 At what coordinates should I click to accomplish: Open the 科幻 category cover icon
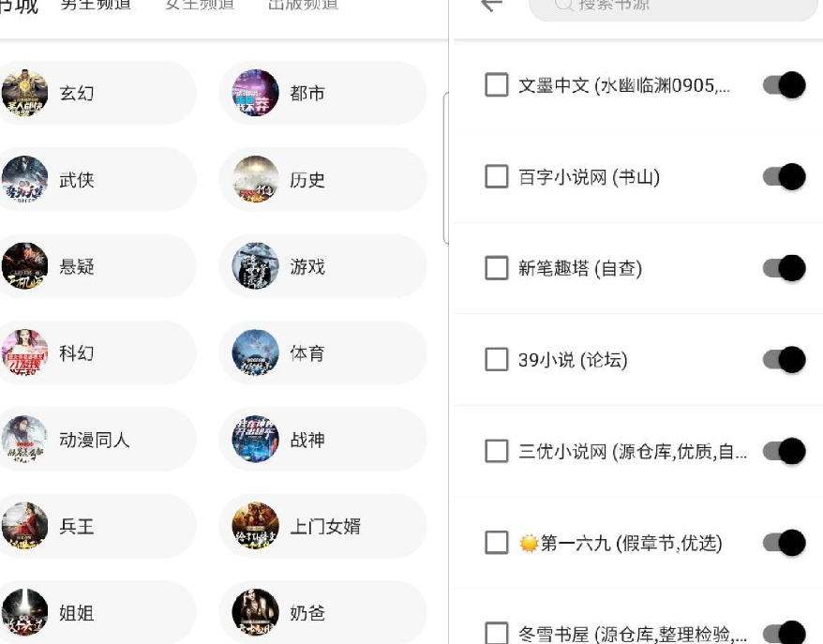point(24,352)
